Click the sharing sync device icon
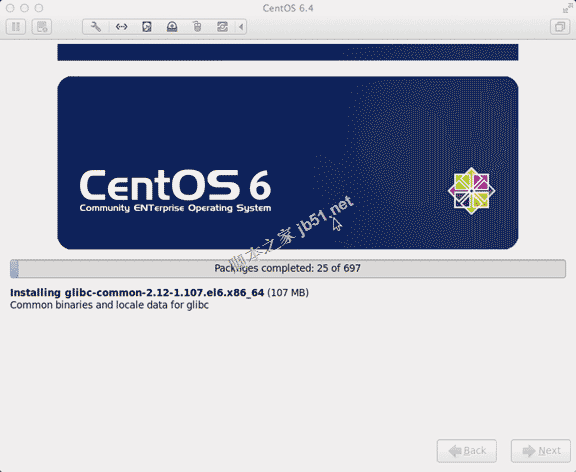 tap(222, 27)
